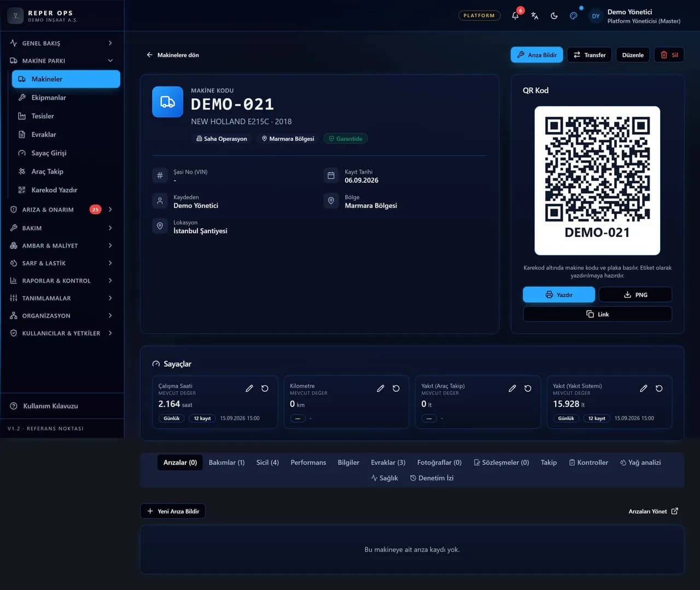Click the Kaydeden person icon
The image size is (700, 590).
point(160,200)
